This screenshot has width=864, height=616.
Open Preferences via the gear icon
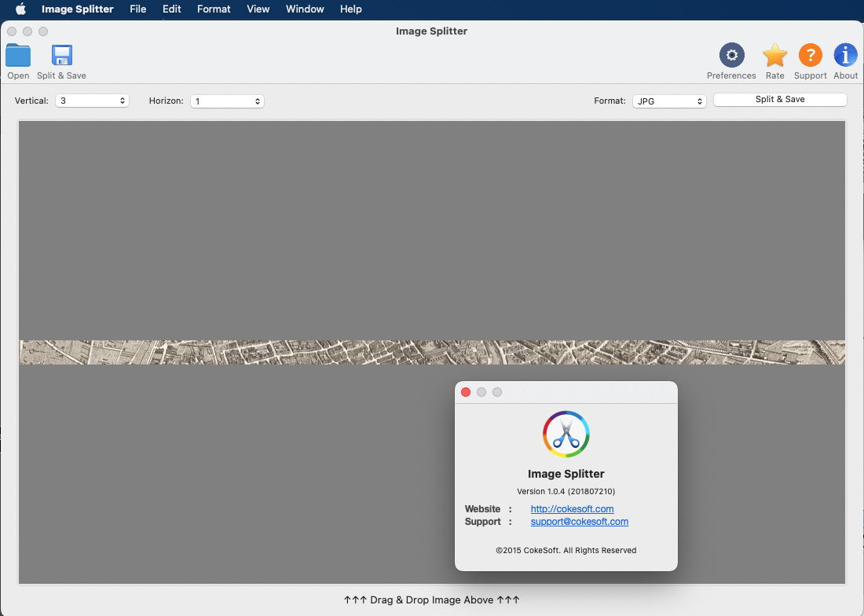(x=731, y=55)
